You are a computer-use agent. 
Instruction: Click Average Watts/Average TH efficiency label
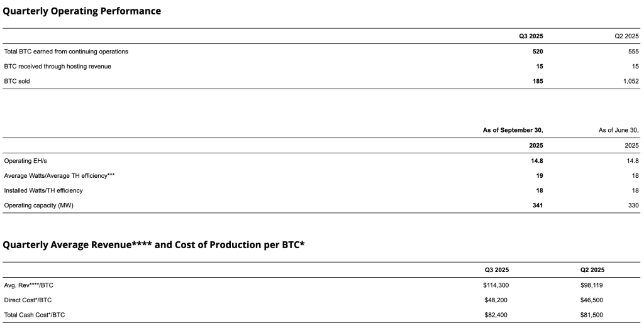(59, 176)
